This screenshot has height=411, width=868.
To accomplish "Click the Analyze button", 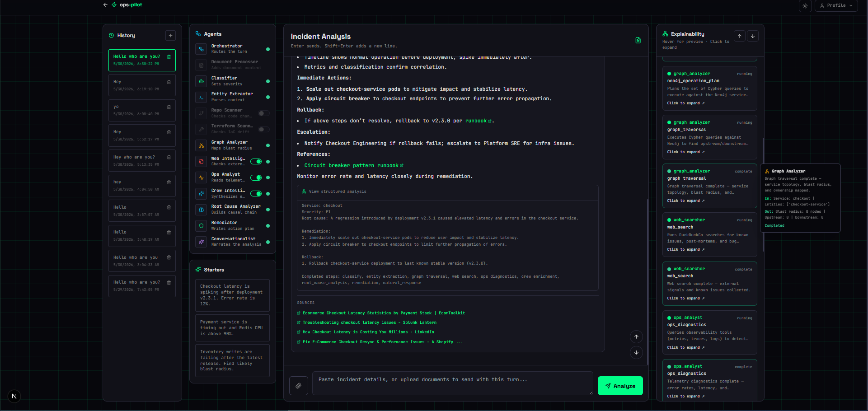I will (620, 386).
